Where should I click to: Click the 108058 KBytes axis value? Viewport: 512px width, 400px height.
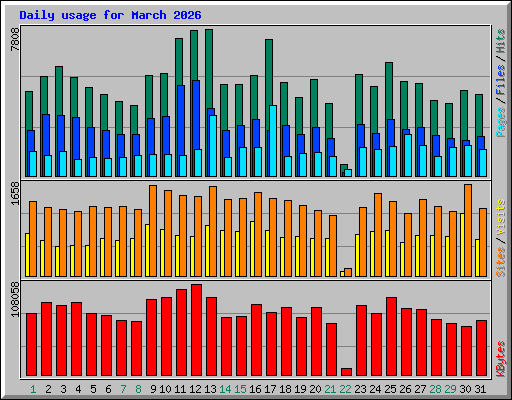click(15, 300)
